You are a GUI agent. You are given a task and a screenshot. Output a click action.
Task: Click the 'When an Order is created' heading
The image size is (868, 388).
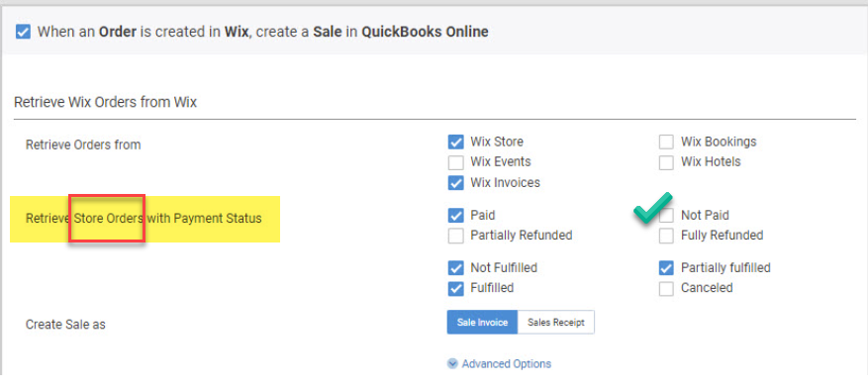point(263,32)
